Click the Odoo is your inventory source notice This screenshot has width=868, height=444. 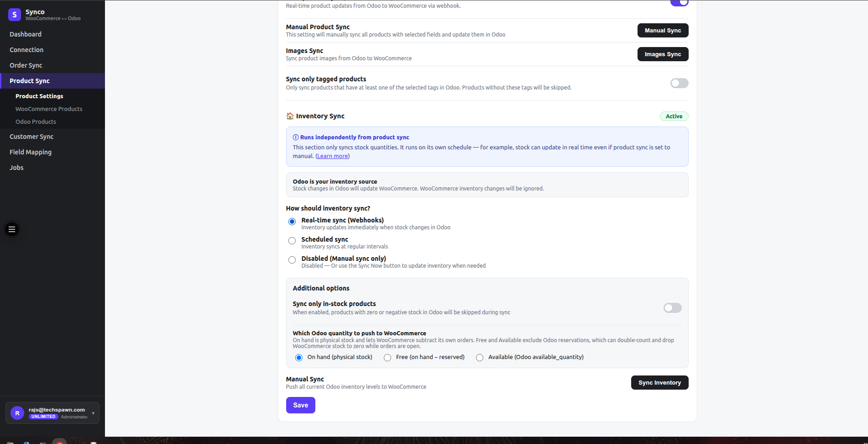487,185
